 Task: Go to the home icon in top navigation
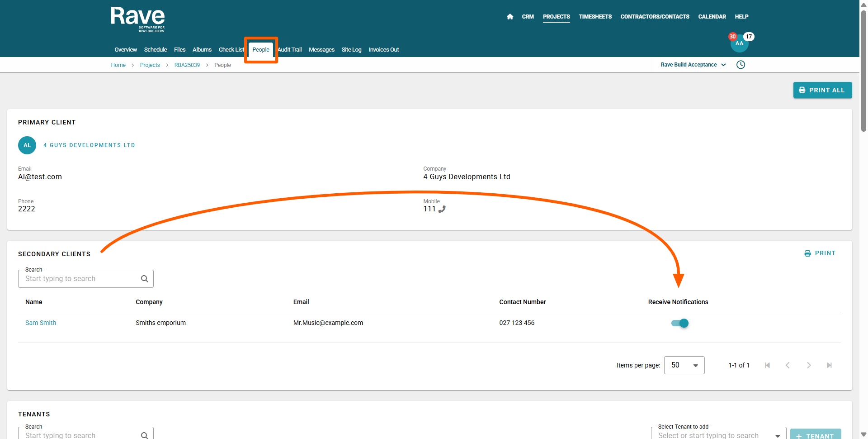(510, 17)
